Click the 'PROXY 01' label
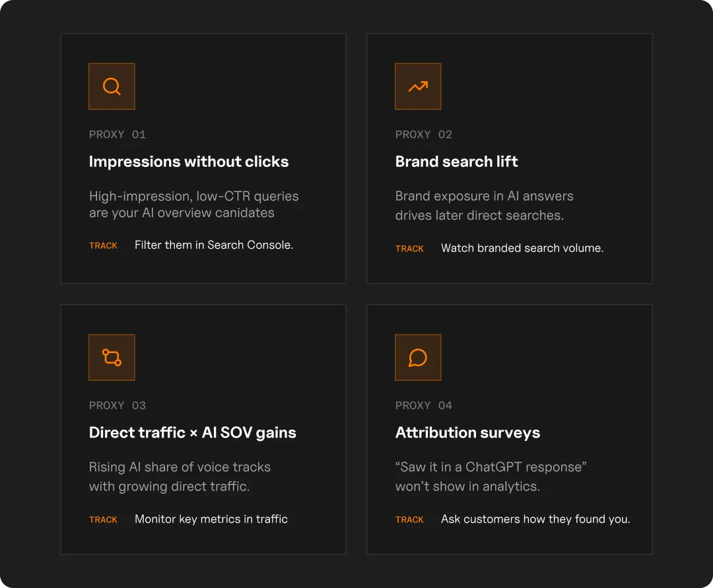713x588 pixels. 118,135
